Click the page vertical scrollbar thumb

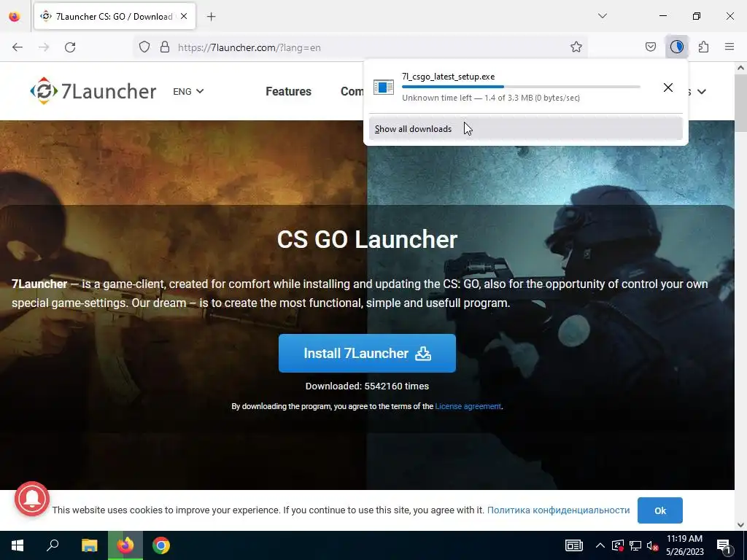coord(740,104)
